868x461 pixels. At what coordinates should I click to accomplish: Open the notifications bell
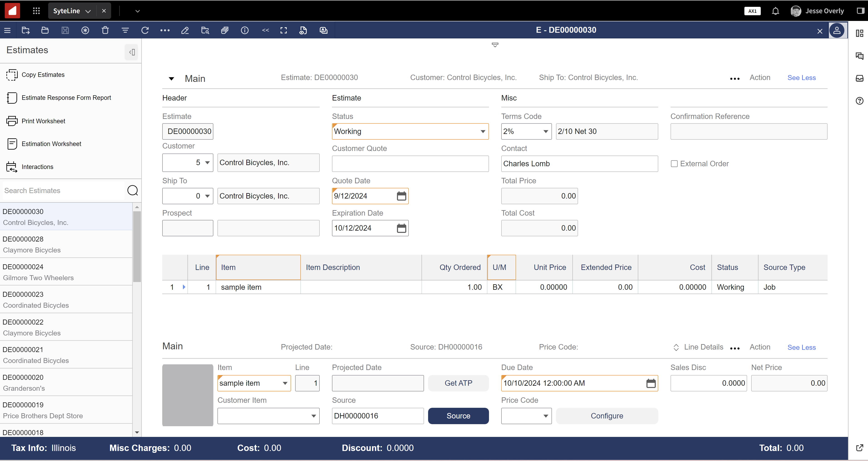tap(775, 11)
